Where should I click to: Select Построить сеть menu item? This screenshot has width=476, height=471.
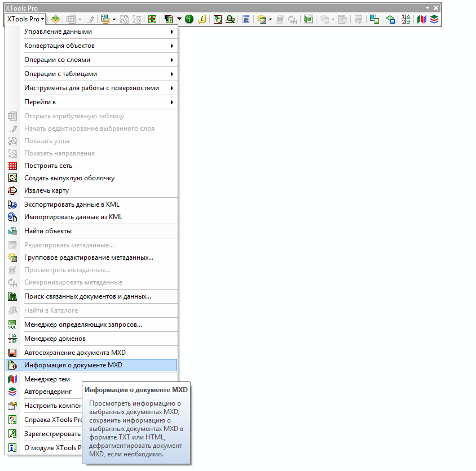pyautogui.click(x=91, y=166)
